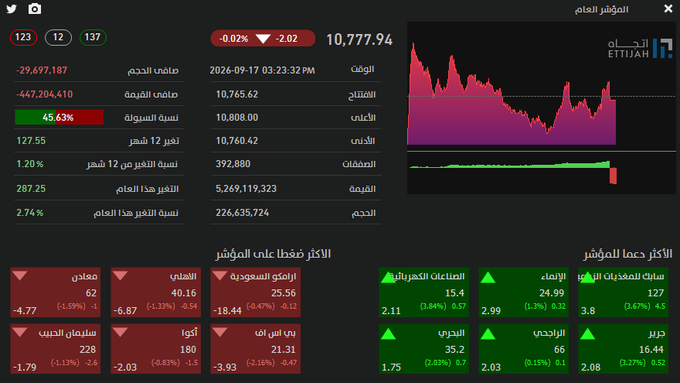
Task: Click the 45.63% liquidity ratio bar
Action: 59,117
